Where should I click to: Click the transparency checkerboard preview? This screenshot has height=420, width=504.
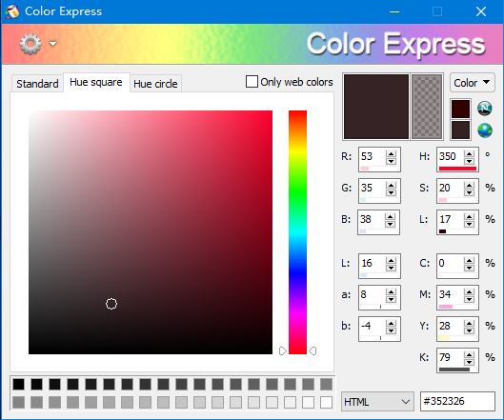[x=427, y=107]
